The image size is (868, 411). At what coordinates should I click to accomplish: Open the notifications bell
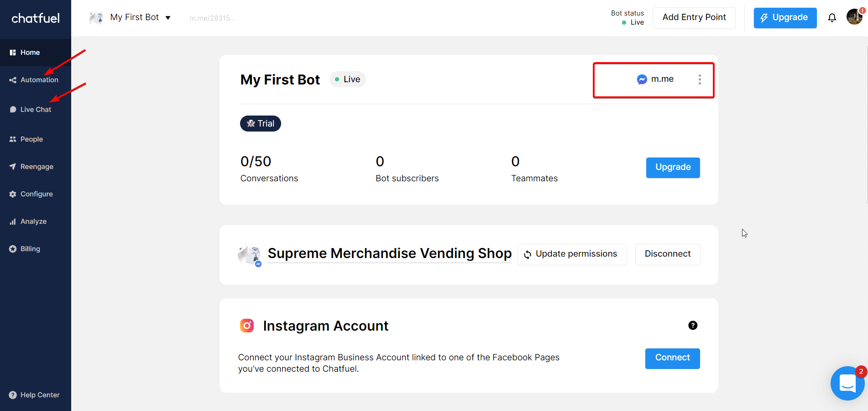click(x=832, y=18)
